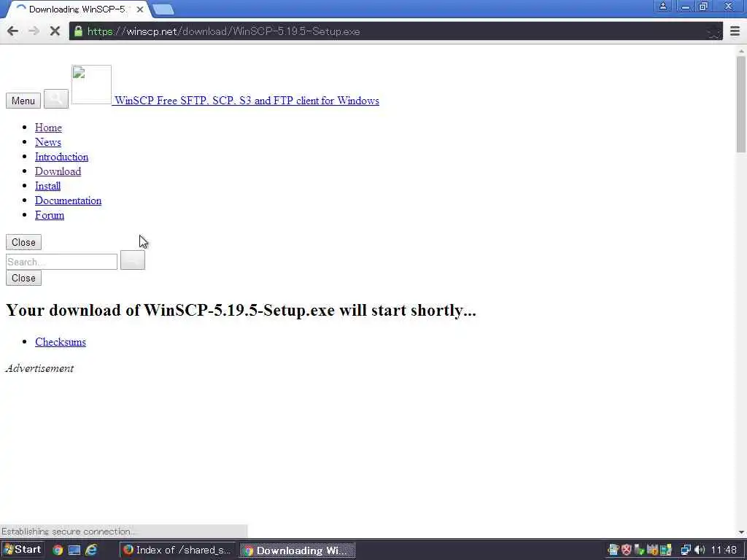Switch to the Index of /shared taskbar window
The image size is (747, 560).
click(177, 550)
